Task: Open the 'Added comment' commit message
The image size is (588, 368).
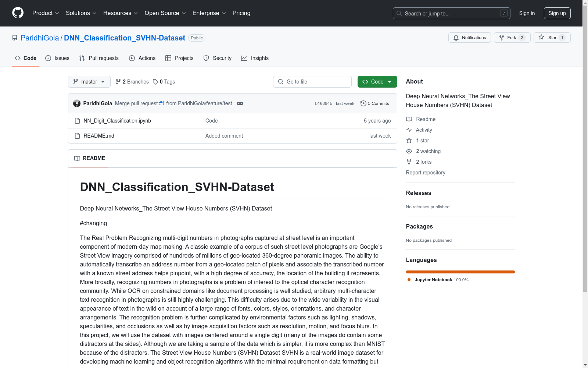Action: [x=224, y=136]
